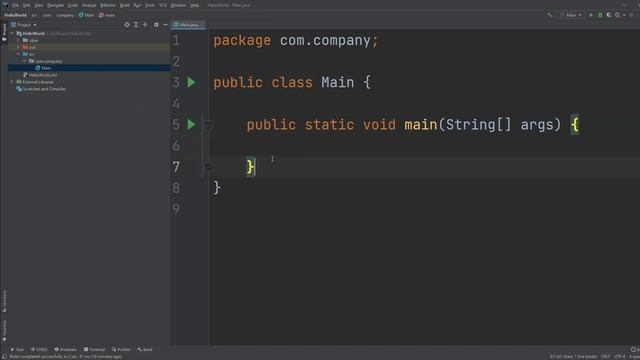Hide the Project panel with minus icon
The height and width of the screenshot is (360, 640).
coord(165,25)
